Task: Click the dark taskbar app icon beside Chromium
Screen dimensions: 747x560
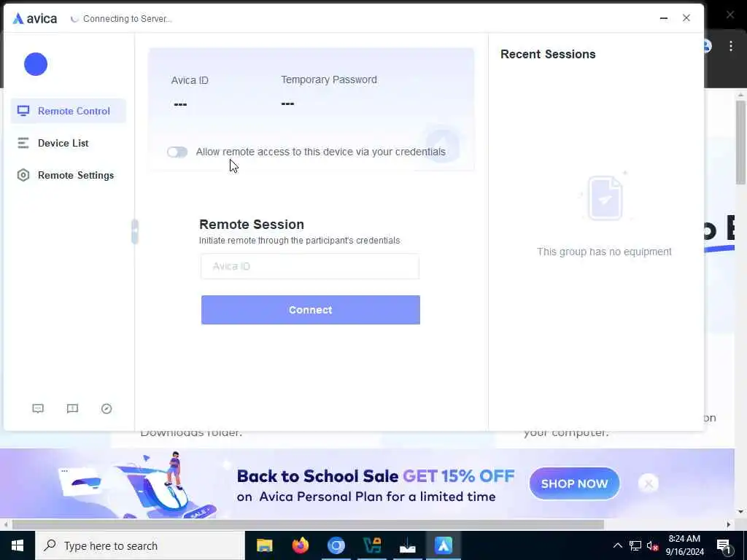Action: point(371,545)
